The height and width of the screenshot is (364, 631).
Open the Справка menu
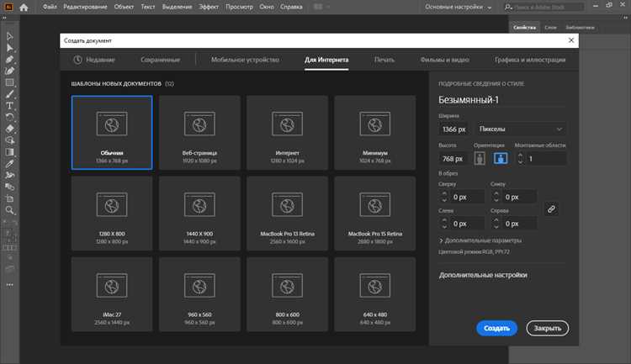click(x=291, y=7)
